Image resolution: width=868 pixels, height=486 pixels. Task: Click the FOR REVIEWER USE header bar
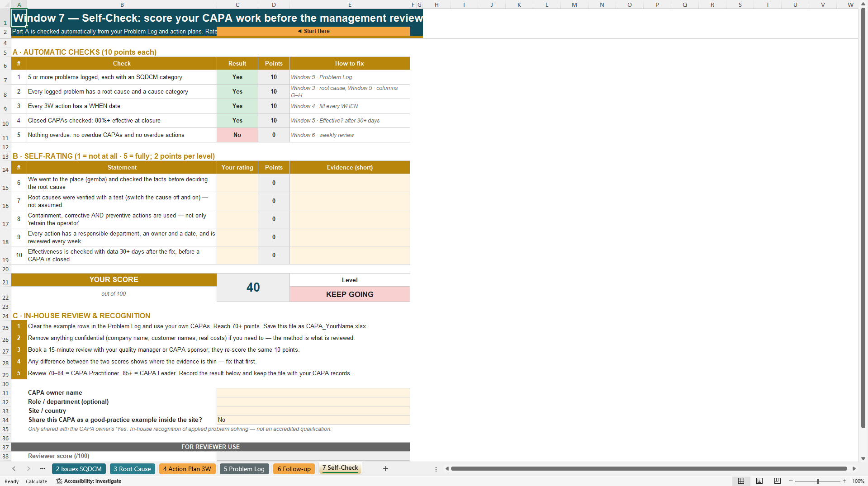210,447
